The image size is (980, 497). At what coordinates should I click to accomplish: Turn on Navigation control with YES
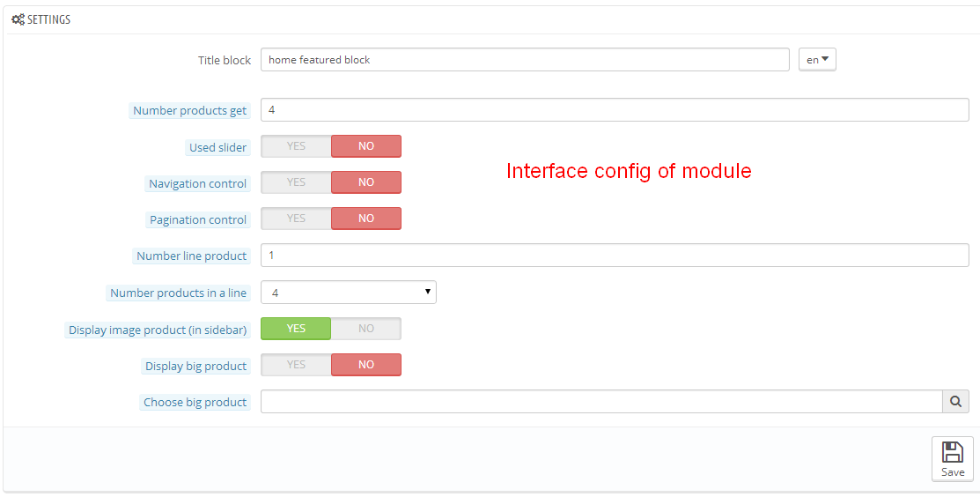pos(296,182)
